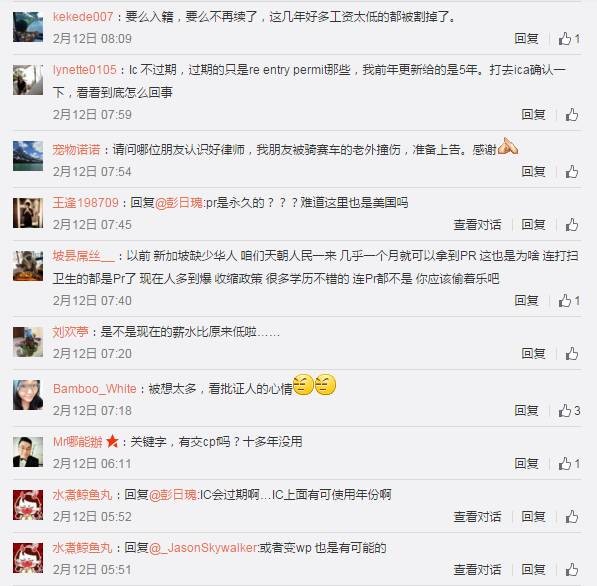Image resolution: width=597 pixels, height=586 pixels.
Task: Like 坡县屌丝__'s comment with thumbs-up
Action: tap(569, 301)
